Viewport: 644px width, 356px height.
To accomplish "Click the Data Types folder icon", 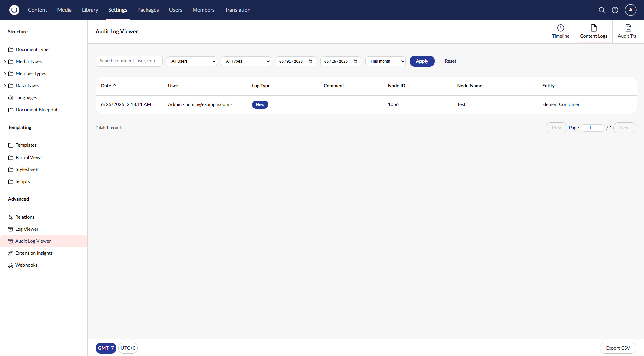I will (11, 86).
